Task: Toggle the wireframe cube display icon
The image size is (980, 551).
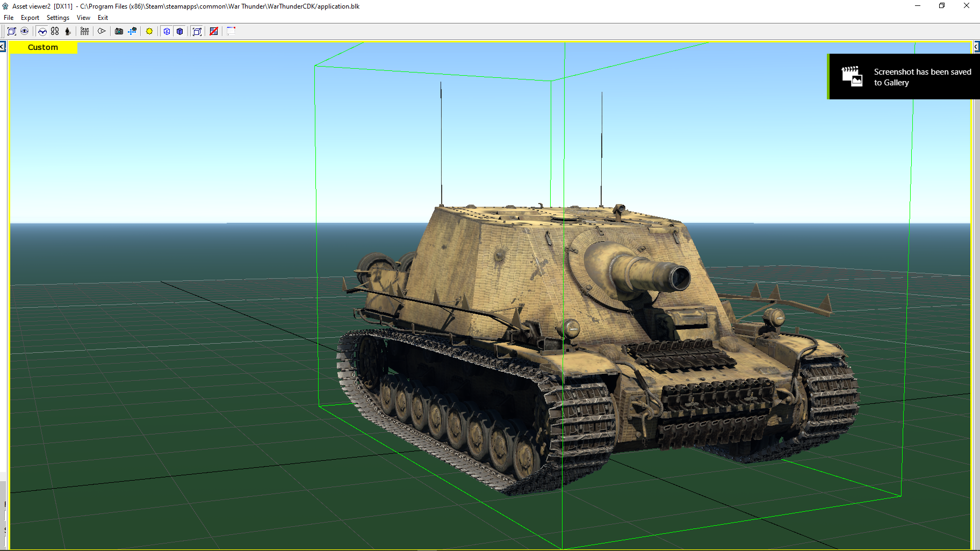Action: tap(167, 31)
